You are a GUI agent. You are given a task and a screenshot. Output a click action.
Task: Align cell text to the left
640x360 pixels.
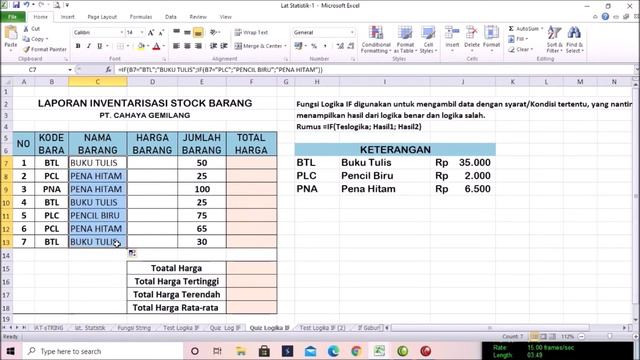176,46
